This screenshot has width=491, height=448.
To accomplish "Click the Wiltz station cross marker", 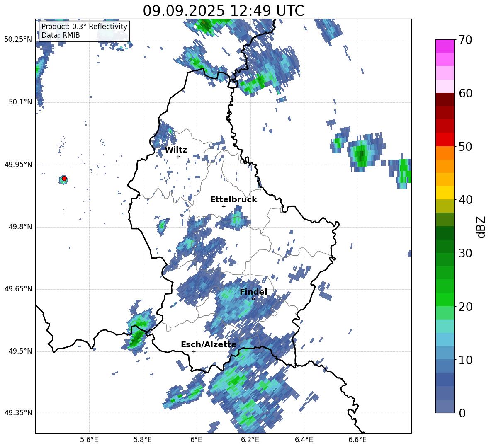I will click(x=178, y=157).
